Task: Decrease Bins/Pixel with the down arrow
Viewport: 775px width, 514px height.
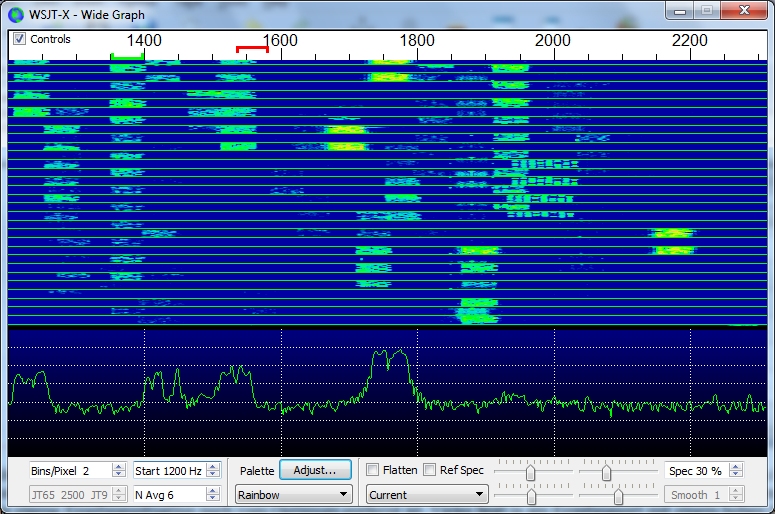Action: [119, 474]
